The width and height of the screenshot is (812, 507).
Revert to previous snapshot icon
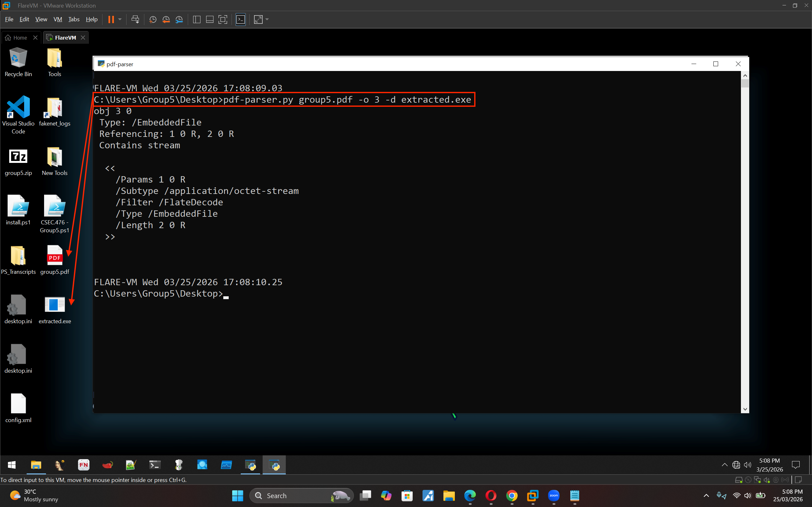pyautogui.click(x=166, y=19)
